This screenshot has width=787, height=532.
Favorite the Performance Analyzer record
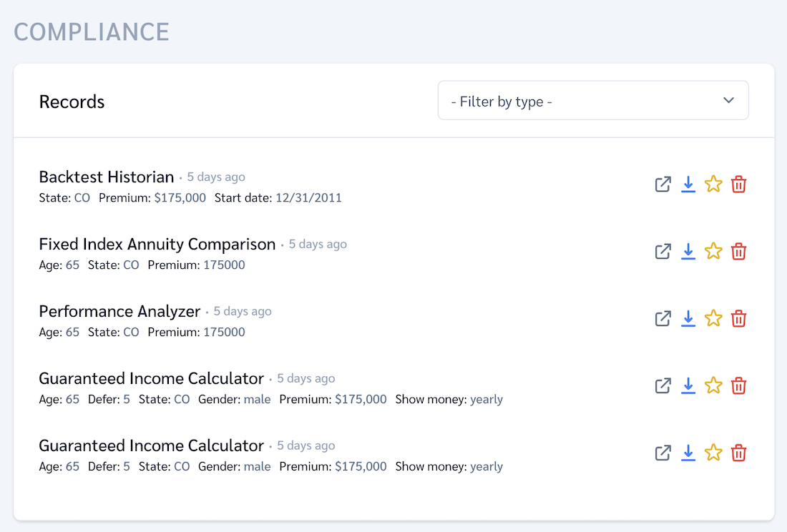click(x=713, y=318)
